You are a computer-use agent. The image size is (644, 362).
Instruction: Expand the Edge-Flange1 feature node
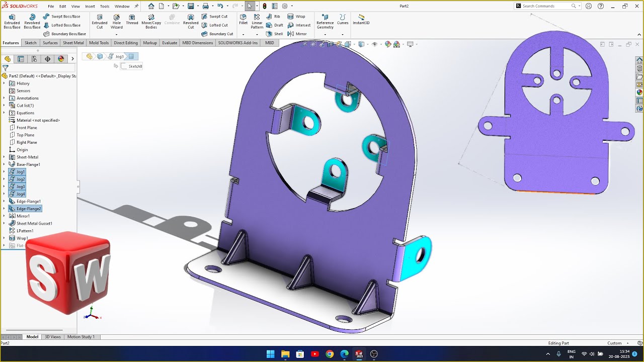(x=4, y=201)
